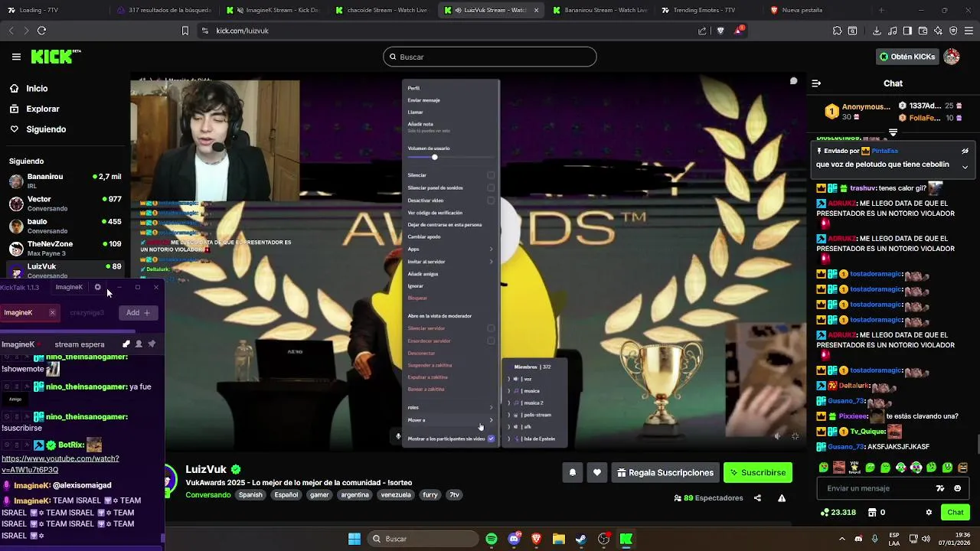Click the Obtén KICKs button

(907, 57)
